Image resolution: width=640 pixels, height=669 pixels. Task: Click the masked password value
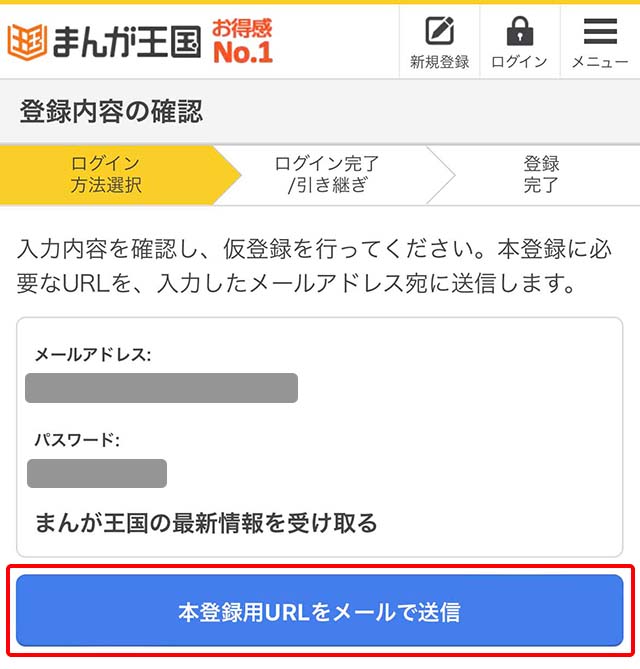tap(97, 473)
